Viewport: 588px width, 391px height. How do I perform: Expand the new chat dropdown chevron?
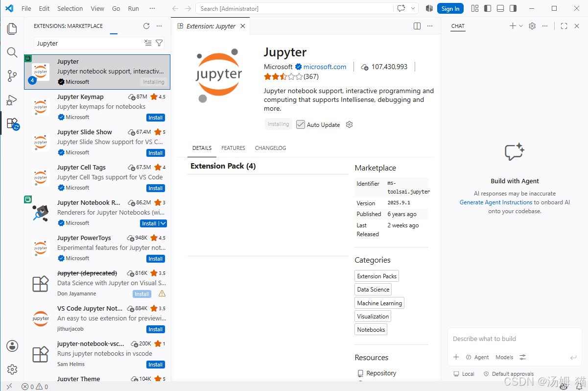tap(521, 26)
